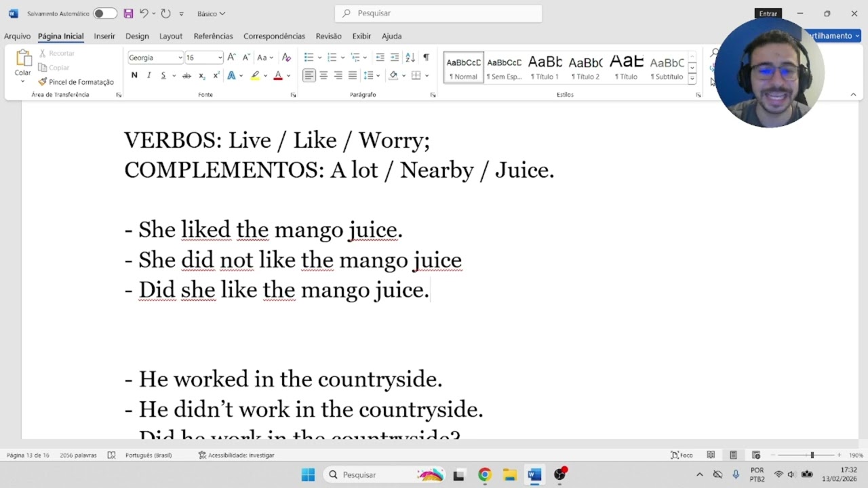Image resolution: width=868 pixels, height=488 pixels.
Task: Toggle subscript formatting
Action: [201, 75]
